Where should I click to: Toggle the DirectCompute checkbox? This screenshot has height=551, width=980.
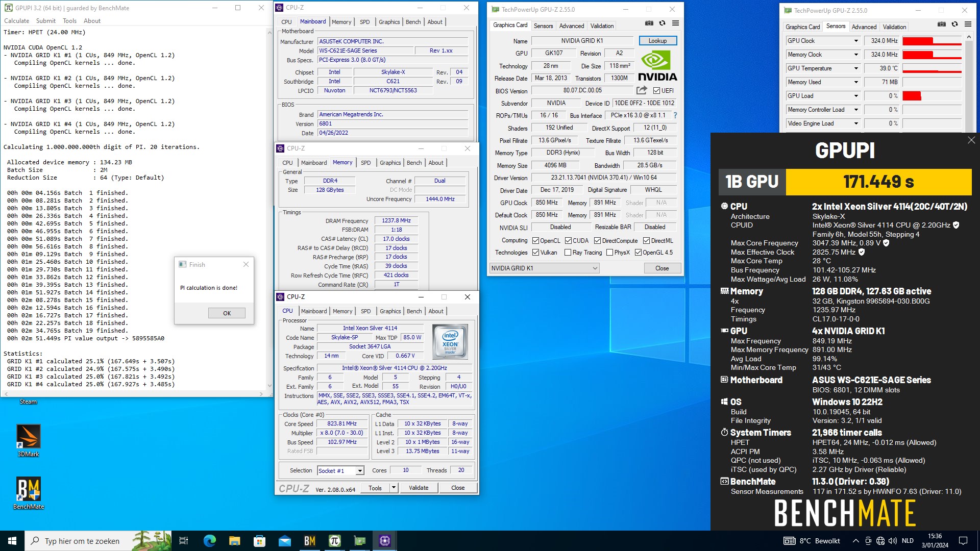597,241
